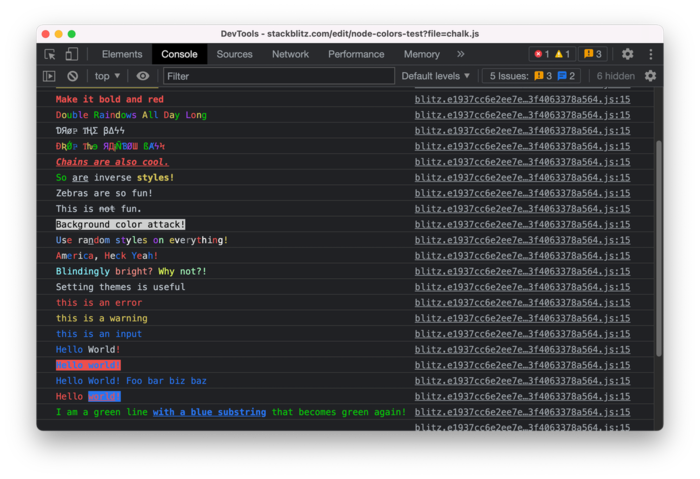Toggle the device toolbar icon
Image resolution: width=700 pixels, height=479 pixels.
click(72, 54)
